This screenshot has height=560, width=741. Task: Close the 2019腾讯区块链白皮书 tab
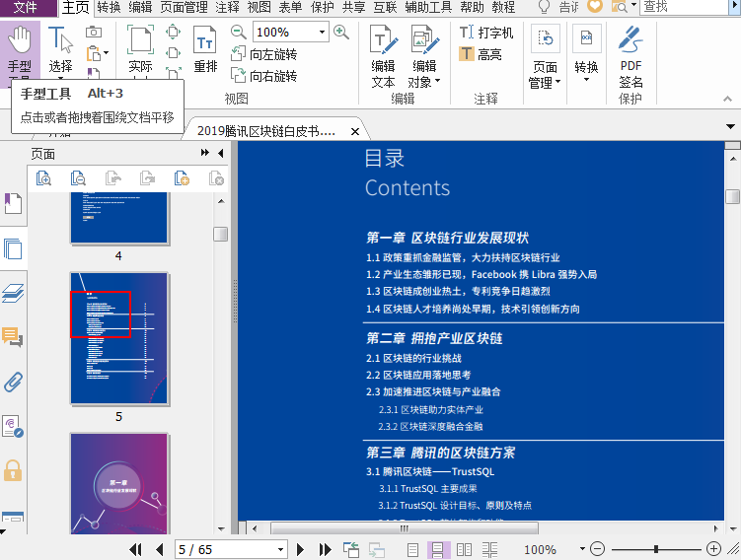[355, 132]
